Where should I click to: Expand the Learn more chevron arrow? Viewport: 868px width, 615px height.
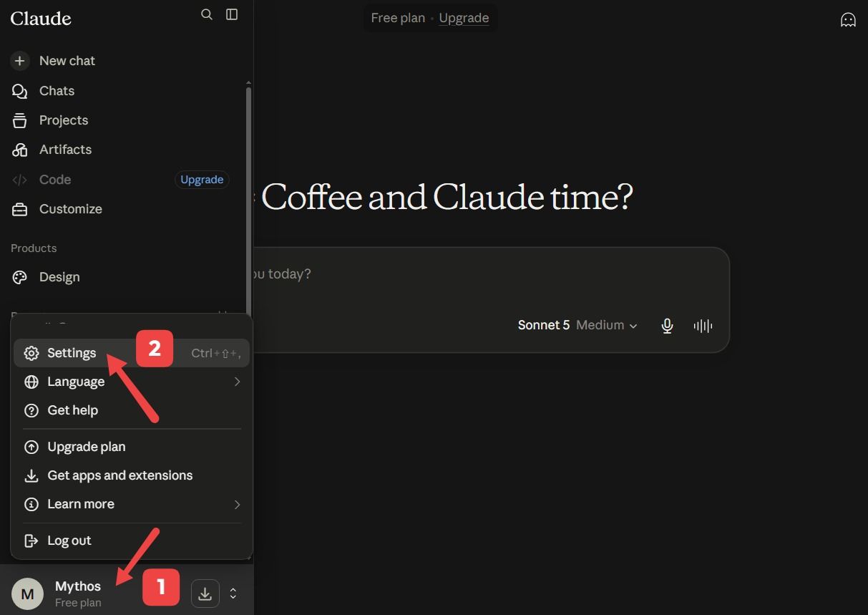237,504
